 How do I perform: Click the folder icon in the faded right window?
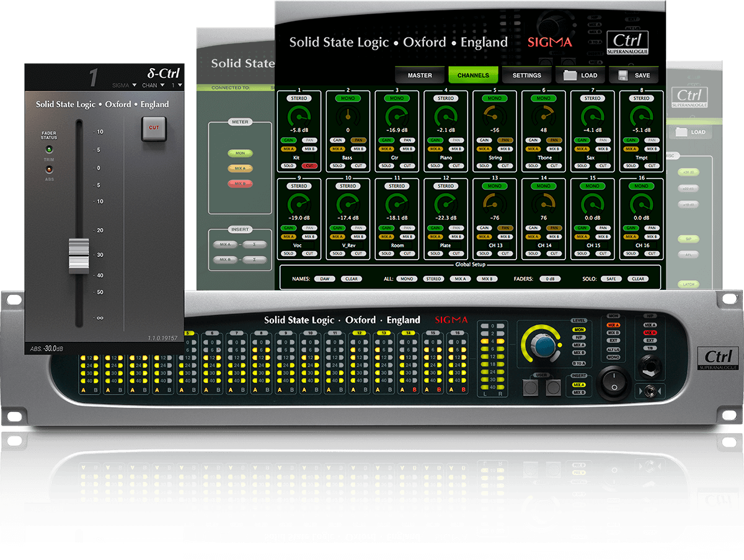click(x=681, y=132)
